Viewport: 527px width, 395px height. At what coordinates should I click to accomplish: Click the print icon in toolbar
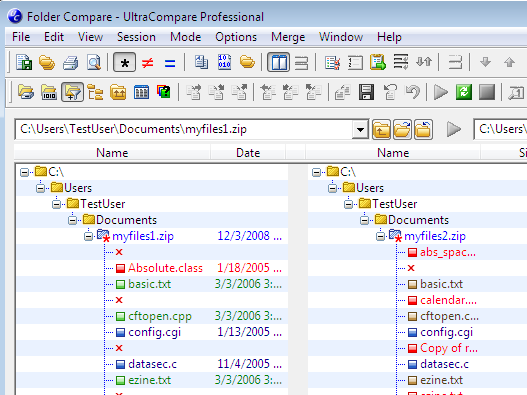tap(70, 63)
